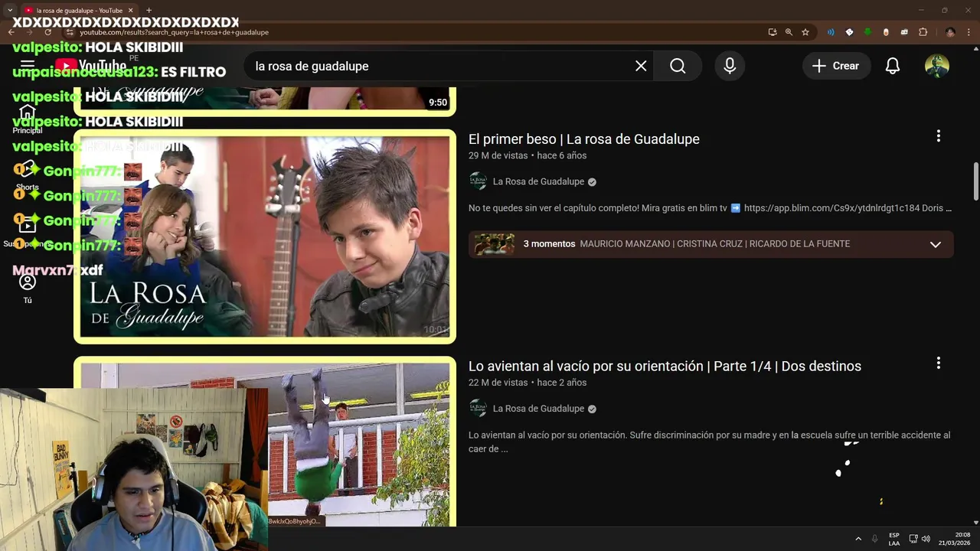Screen dimensions: 980x551
Task: Select the 'la rosa de guadalupe - YouTube' tab
Action: coord(78,10)
